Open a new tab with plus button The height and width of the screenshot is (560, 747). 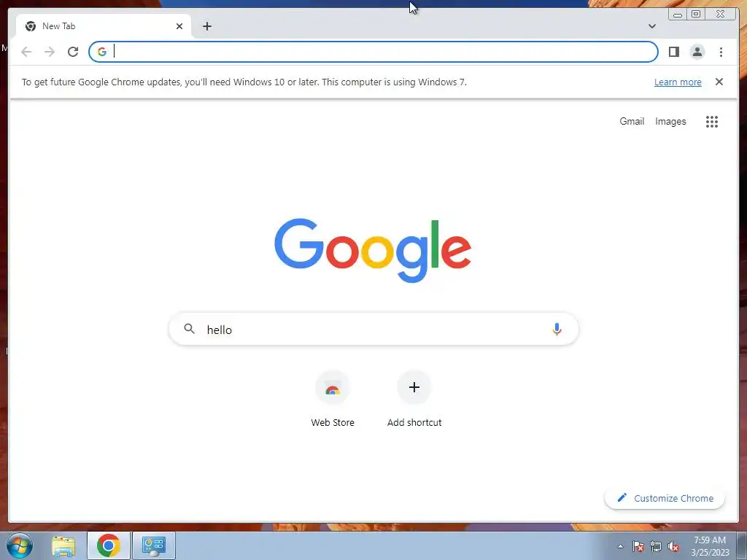point(206,26)
